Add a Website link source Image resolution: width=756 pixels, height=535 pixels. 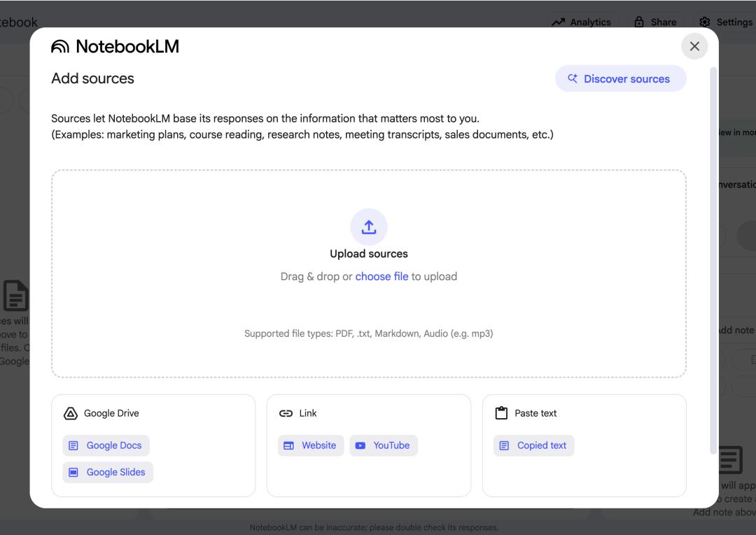tap(311, 445)
